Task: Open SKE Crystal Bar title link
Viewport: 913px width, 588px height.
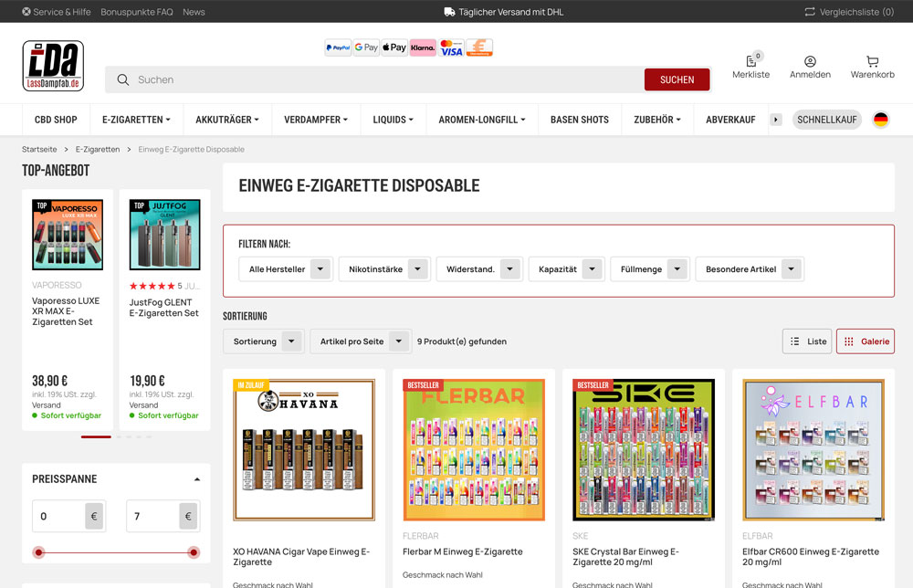Action: pyautogui.click(x=626, y=557)
